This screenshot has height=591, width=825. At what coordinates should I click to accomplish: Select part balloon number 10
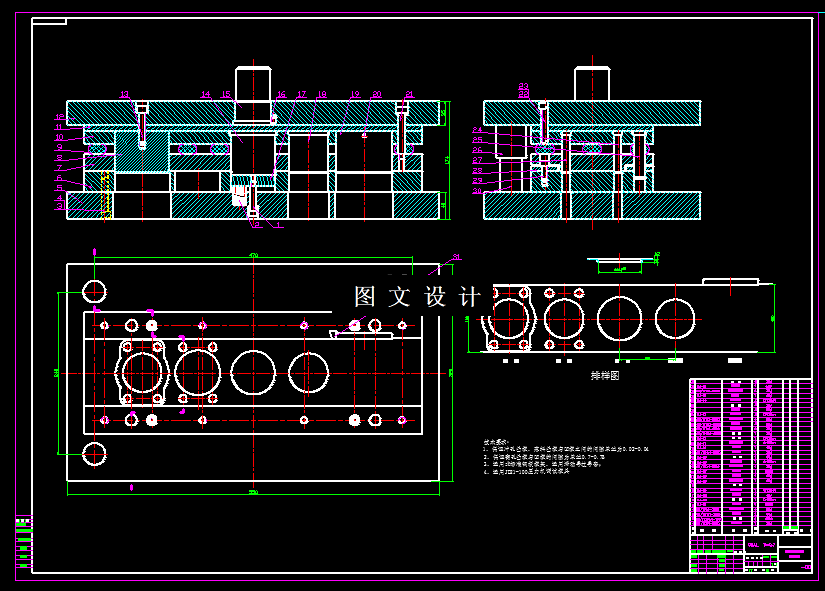pos(59,137)
